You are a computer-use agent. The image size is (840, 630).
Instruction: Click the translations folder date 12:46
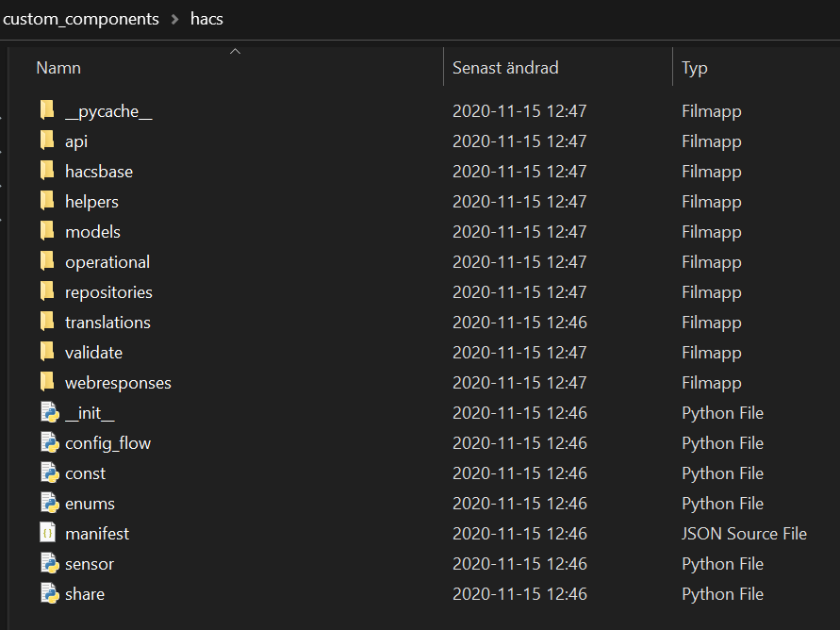coord(519,323)
